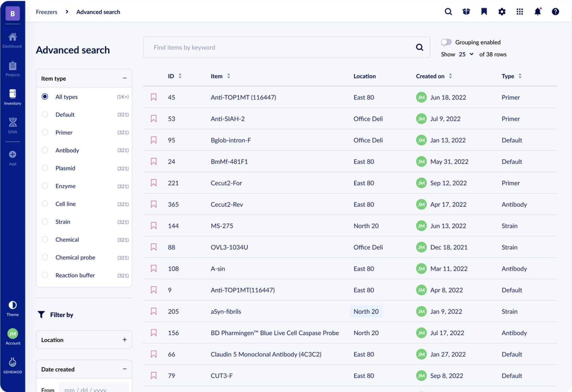Open the DNA section in sidebar

pyautogui.click(x=13, y=125)
